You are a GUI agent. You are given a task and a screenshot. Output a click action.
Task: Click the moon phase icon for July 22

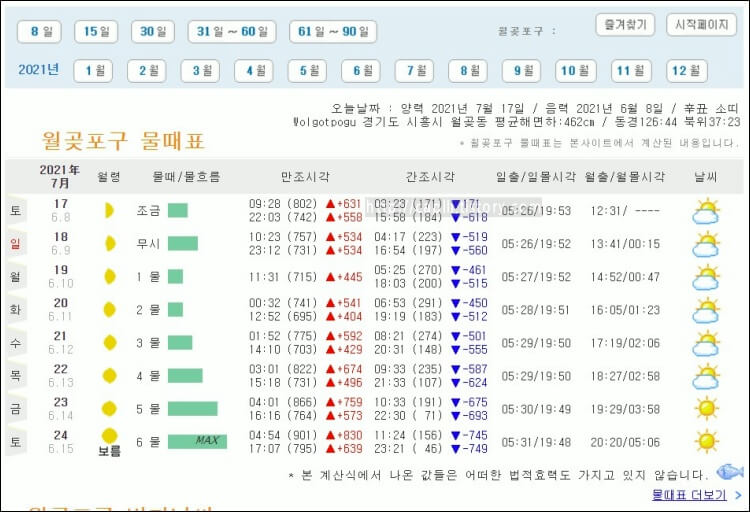[110, 376]
